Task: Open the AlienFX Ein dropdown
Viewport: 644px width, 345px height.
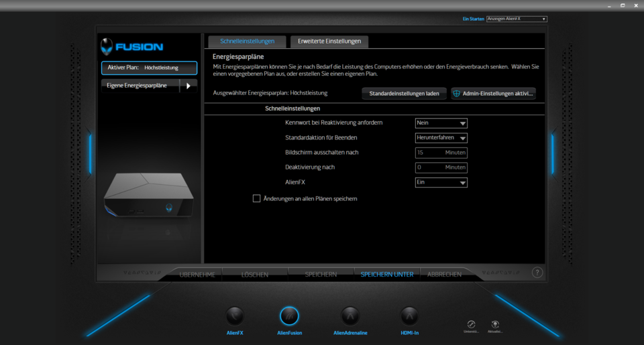Action: click(x=441, y=183)
